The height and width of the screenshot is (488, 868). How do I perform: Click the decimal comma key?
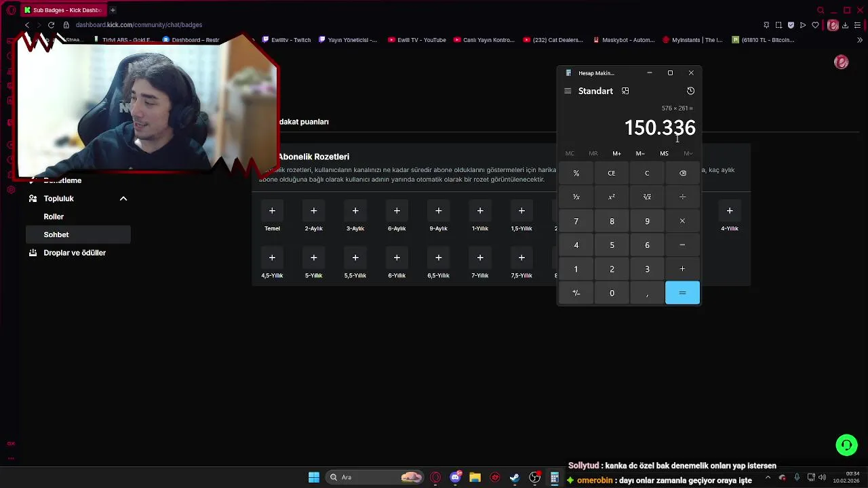[x=647, y=293]
